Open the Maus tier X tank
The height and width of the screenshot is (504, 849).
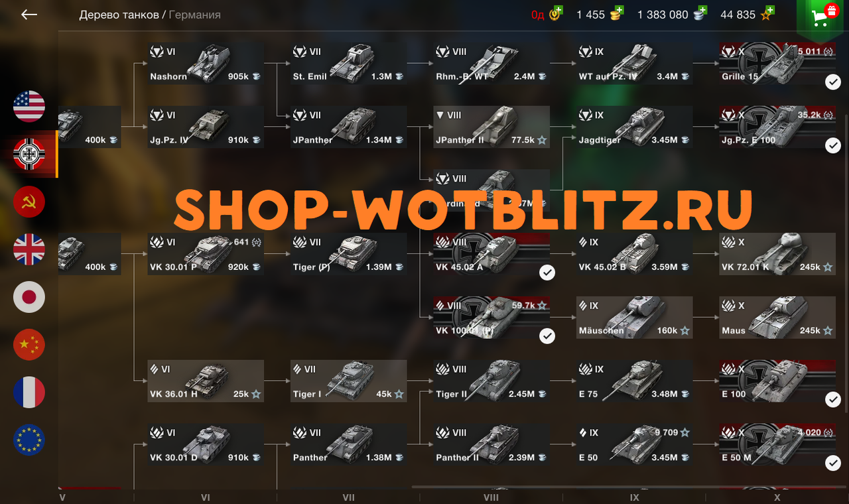(x=777, y=318)
